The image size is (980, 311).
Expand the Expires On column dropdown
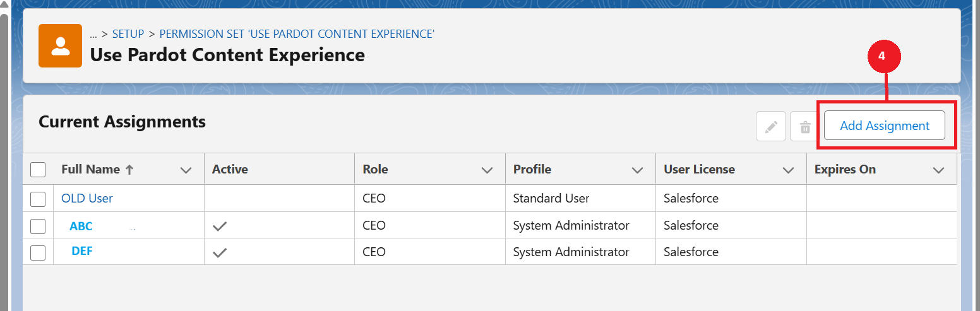pos(938,170)
